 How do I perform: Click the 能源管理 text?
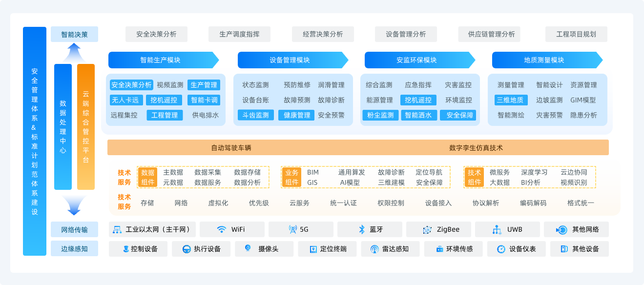tap(379, 100)
